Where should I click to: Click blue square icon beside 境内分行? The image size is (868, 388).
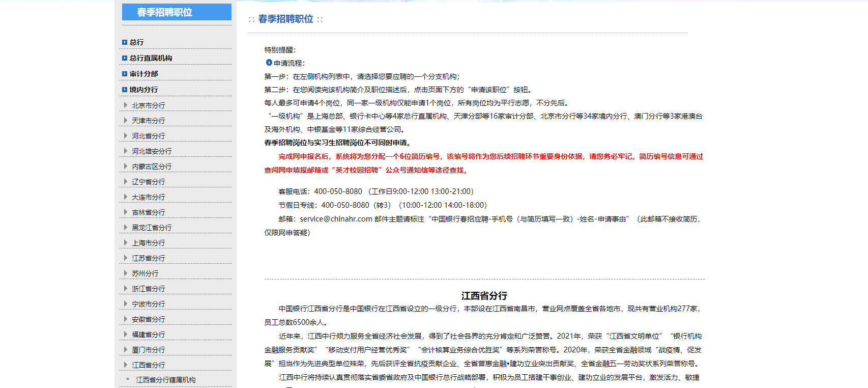coord(125,90)
